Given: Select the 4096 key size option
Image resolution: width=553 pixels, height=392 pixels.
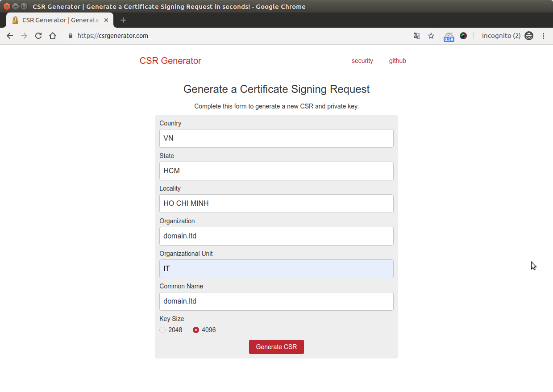Looking at the screenshot, I should pyautogui.click(x=195, y=330).
